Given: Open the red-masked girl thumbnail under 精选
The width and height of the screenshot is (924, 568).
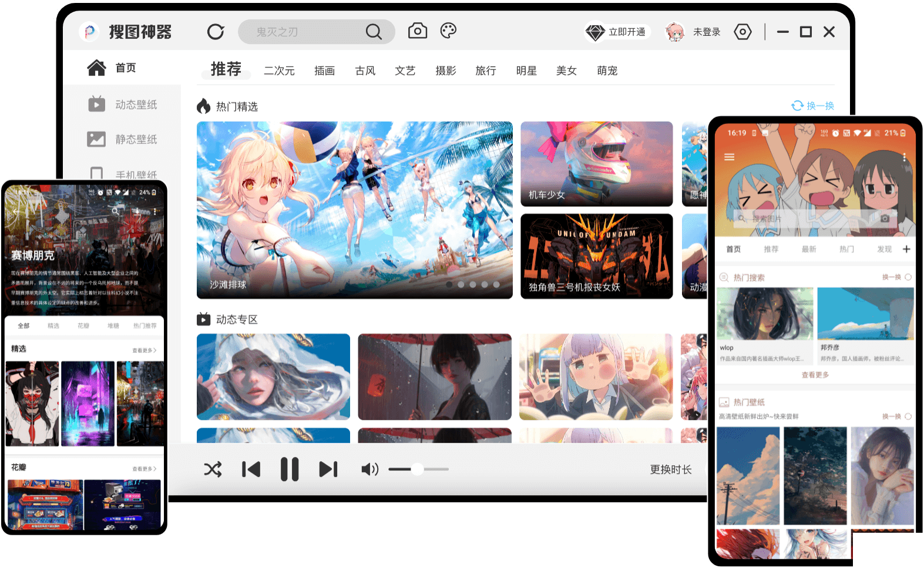Looking at the screenshot, I should (x=32, y=404).
